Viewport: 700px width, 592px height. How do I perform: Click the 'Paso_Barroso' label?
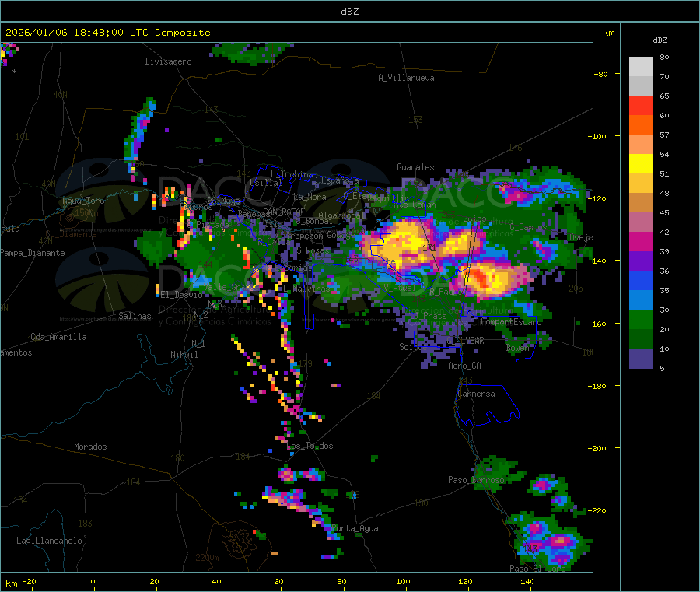click(476, 480)
